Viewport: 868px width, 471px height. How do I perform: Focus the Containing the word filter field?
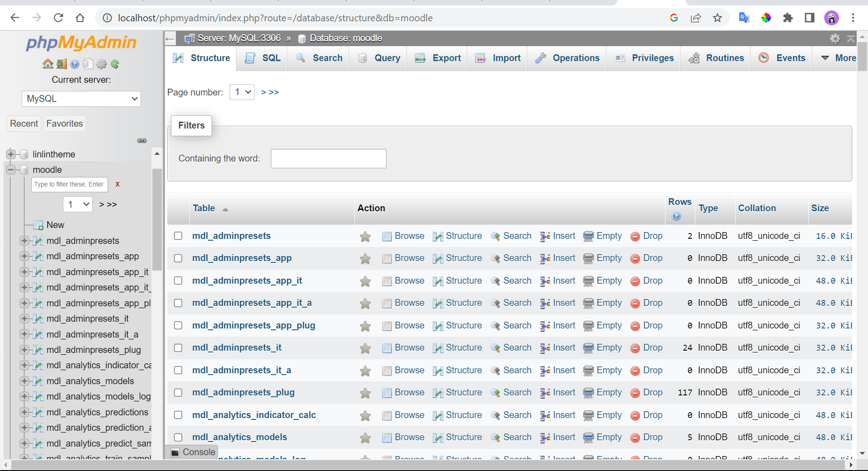pos(329,158)
